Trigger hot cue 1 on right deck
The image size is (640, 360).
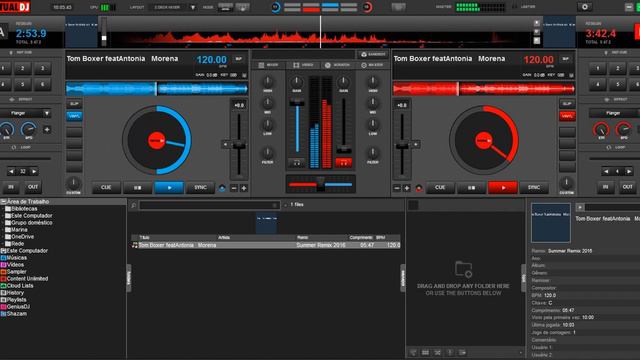[x=598, y=69]
